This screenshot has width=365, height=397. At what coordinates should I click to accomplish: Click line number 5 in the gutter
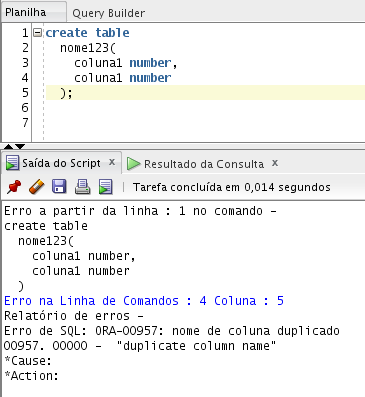25,93
